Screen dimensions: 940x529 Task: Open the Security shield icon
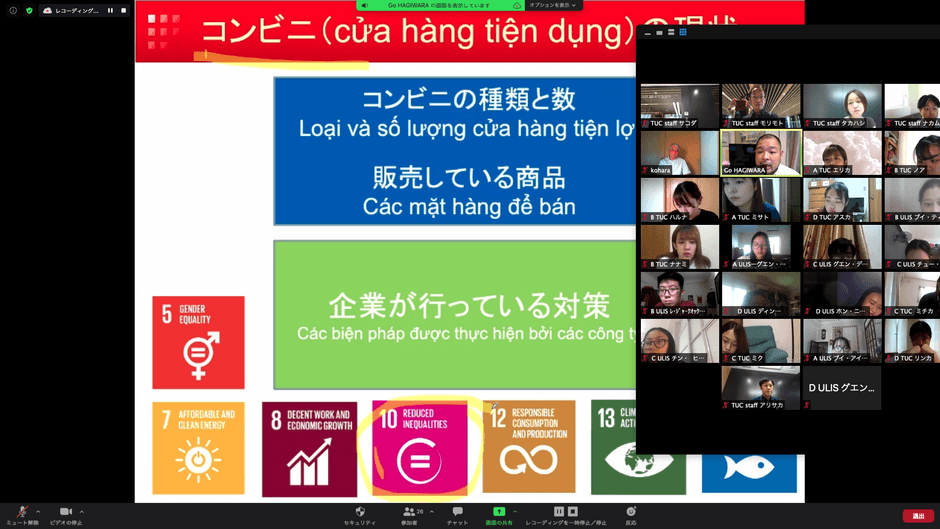360,512
